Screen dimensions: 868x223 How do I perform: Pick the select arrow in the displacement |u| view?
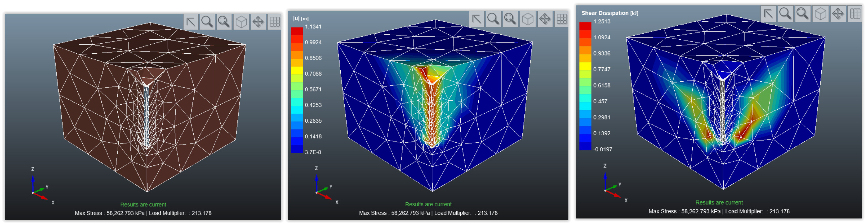click(477, 19)
